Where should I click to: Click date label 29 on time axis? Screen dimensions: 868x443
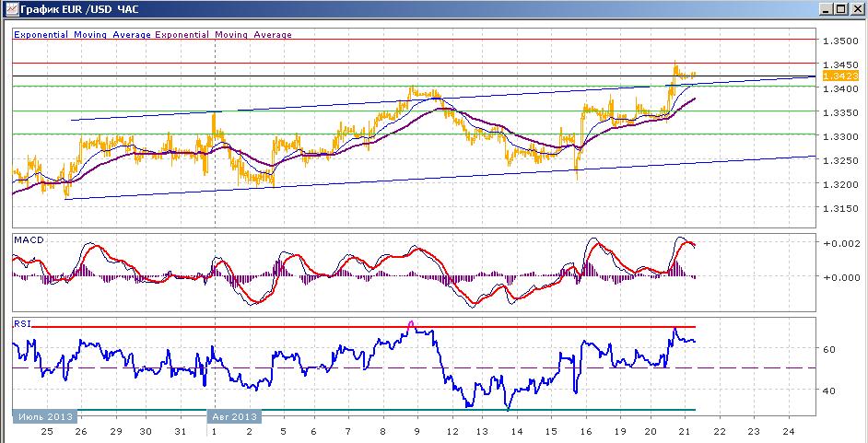pos(115,431)
